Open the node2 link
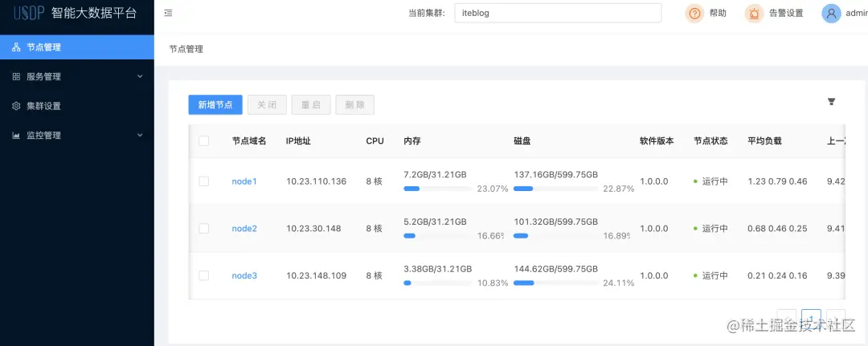868x346 pixels. point(244,228)
